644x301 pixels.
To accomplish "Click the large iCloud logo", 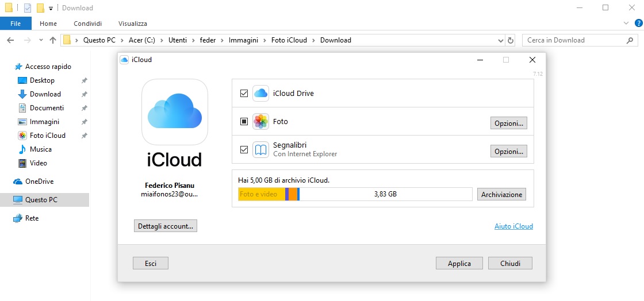I will 175,112.
